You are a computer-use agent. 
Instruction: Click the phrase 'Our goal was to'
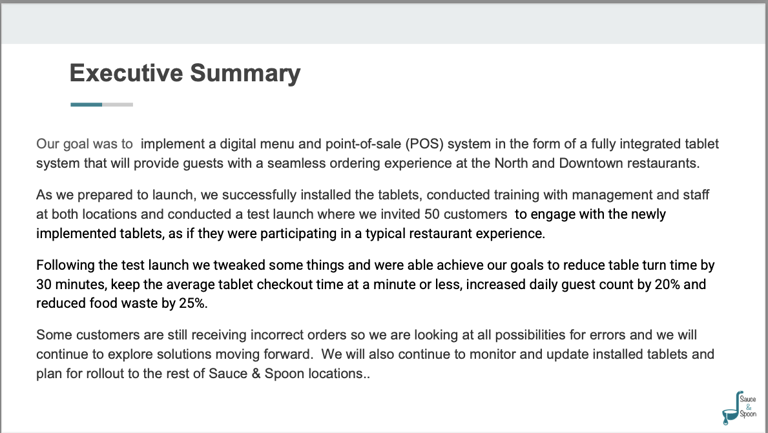(84, 144)
